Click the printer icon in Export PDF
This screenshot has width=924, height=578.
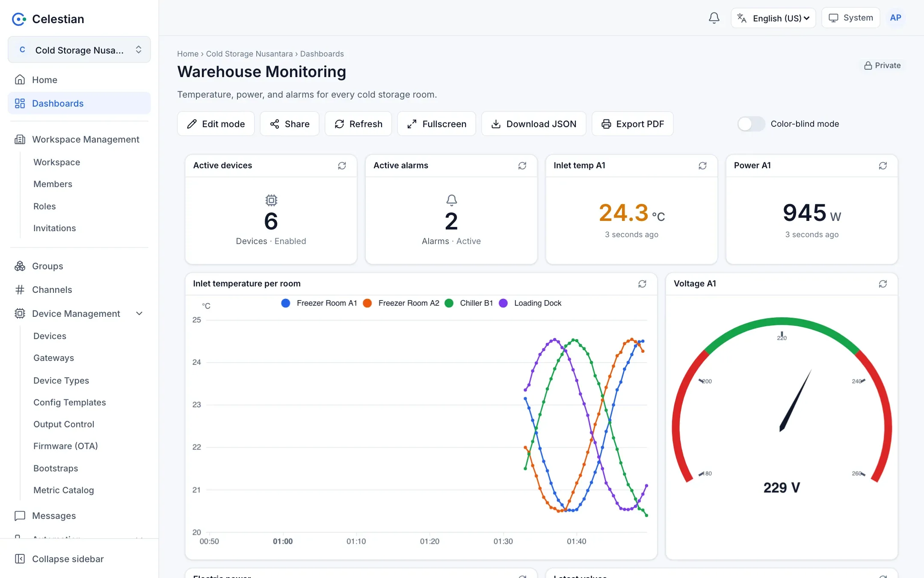pos(606,124)
